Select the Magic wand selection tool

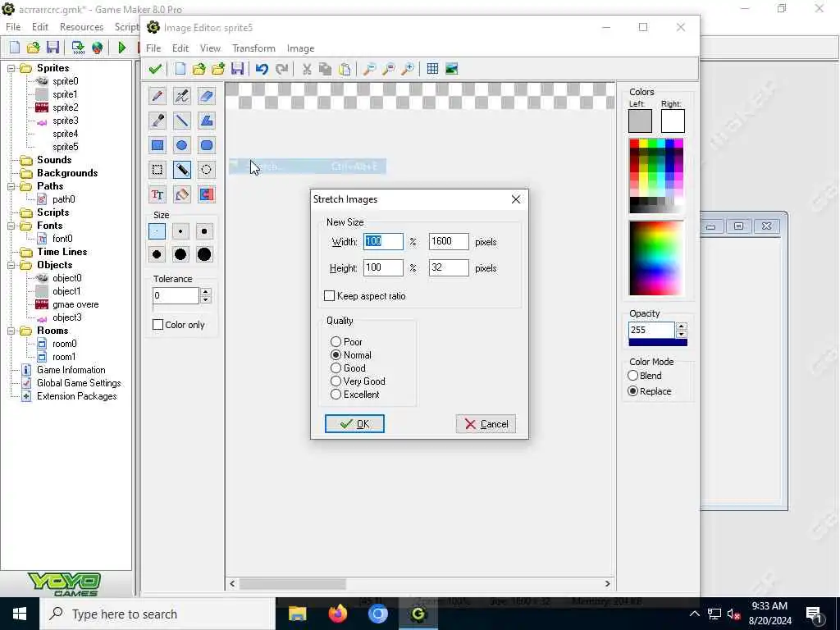181,170
